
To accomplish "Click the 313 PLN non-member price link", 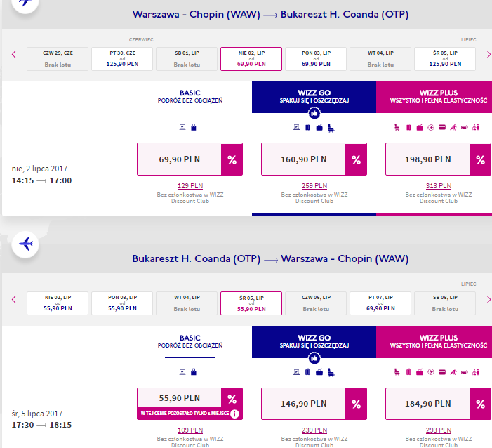I will pos(439,186).
